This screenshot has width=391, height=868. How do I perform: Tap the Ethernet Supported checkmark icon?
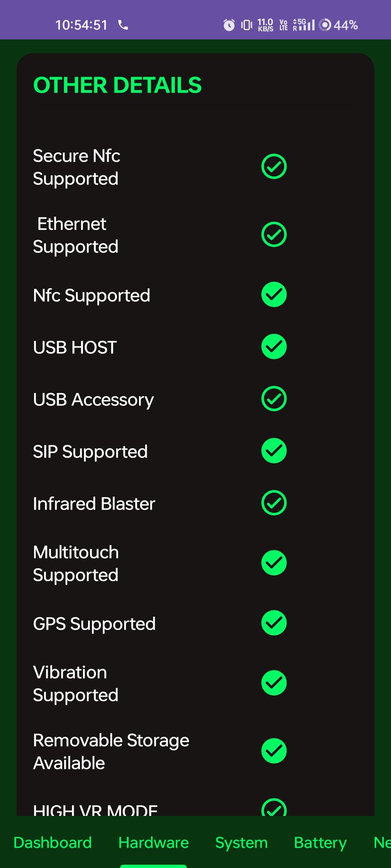coord(274,234)
